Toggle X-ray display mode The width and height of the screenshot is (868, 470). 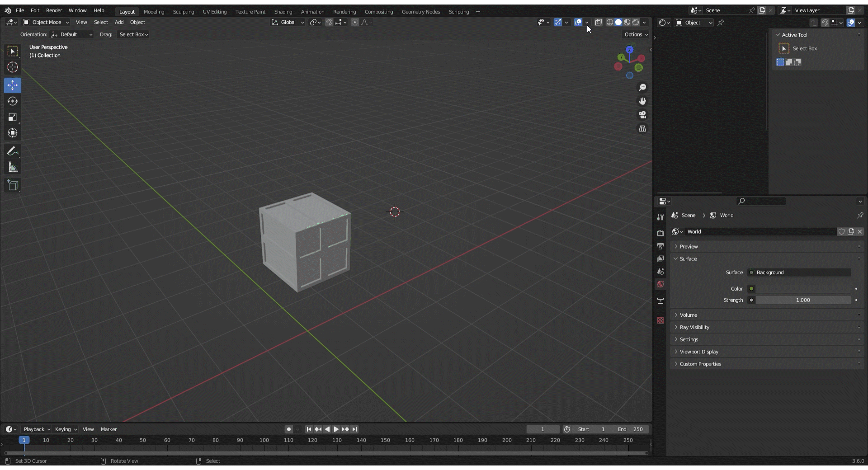[x=598, y=22]
